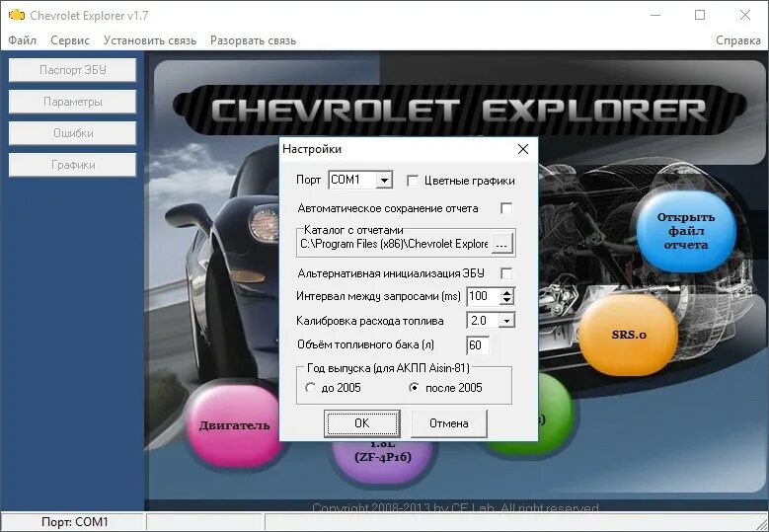Increase the request interval with up arrow
The image size is (769, 532).
pos(506,292)
